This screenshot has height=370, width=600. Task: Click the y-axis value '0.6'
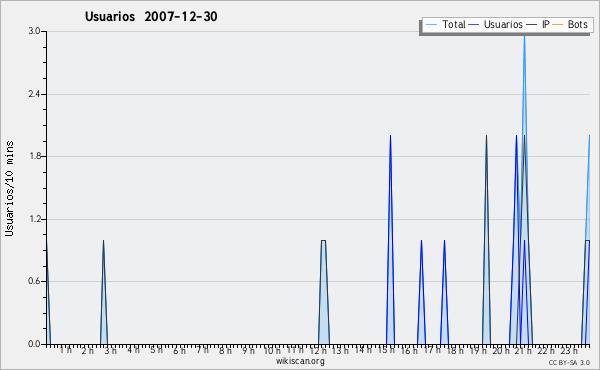pyautogui.click(x=34, y=282)
